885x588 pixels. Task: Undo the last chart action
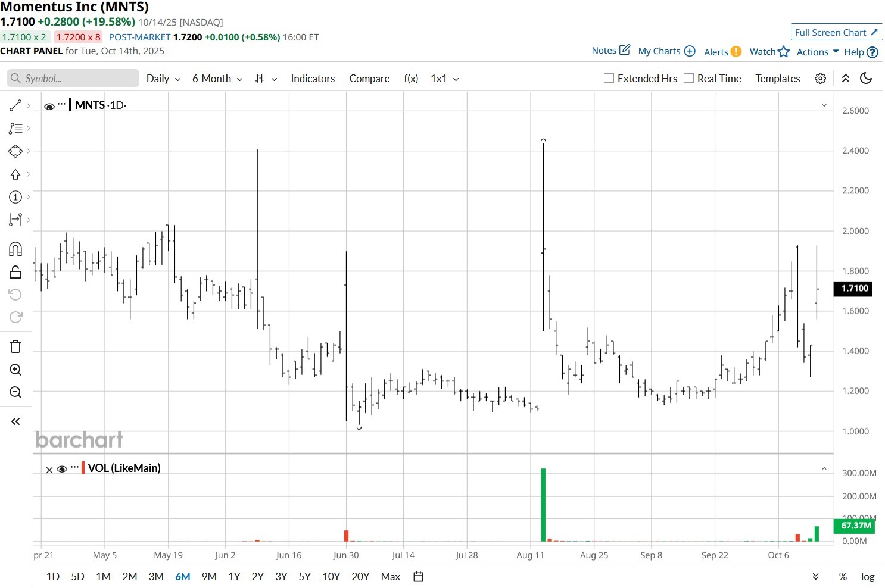(15, 295)
